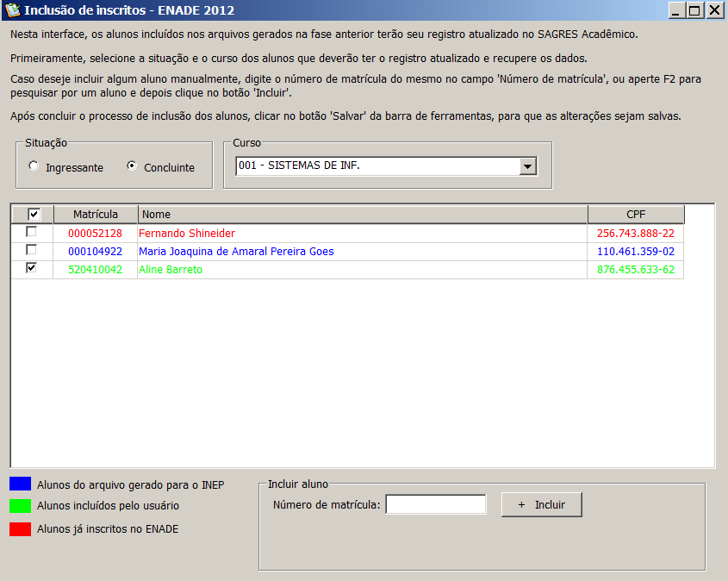728x581 pixels.
Task: Select the name Fernando Shineider
Action: [187, 233]
